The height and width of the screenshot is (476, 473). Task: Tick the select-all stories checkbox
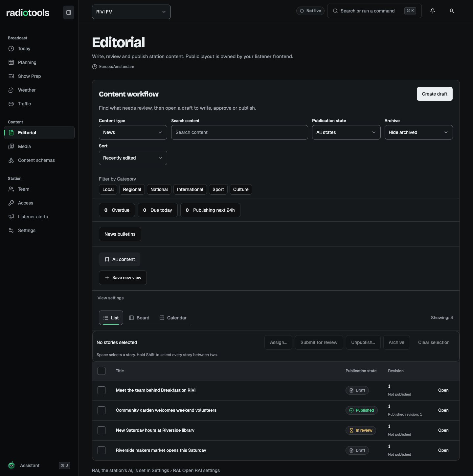point(101,371)
